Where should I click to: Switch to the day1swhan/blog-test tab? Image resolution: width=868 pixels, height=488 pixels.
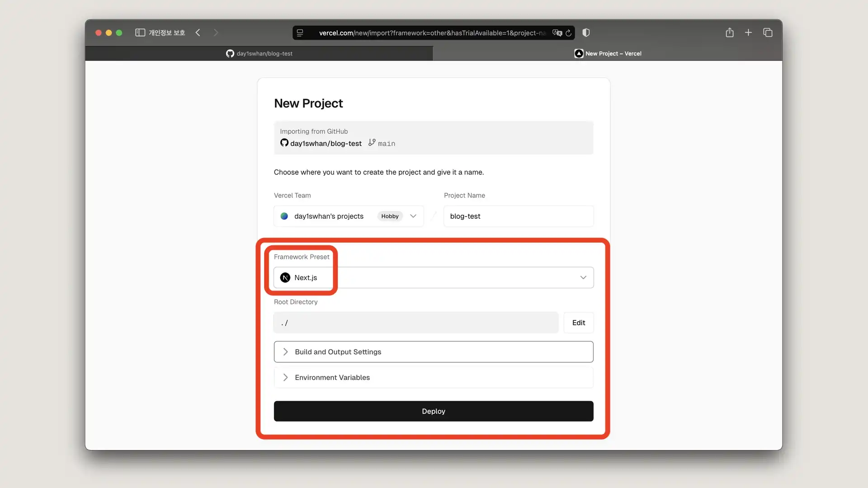[259, 53]
